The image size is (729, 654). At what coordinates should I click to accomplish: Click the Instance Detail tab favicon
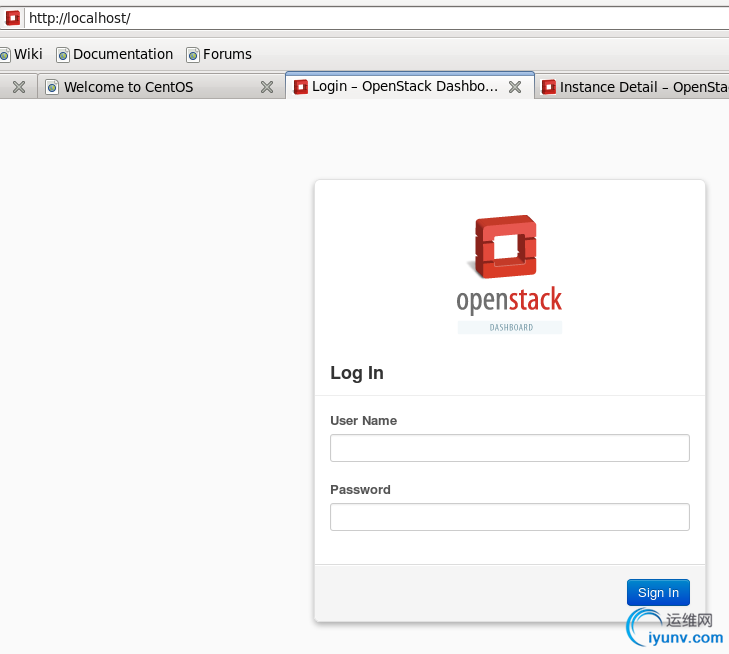point(549,86)
